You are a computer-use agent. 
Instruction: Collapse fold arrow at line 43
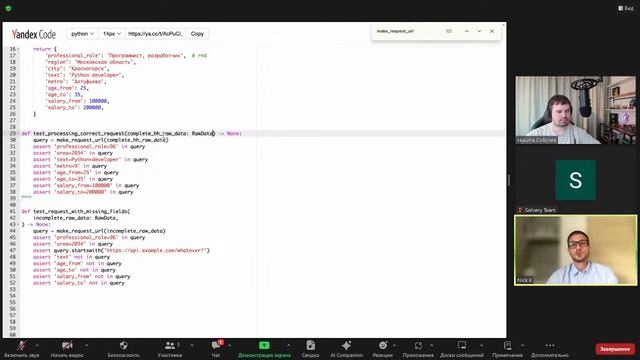[18, 224]
